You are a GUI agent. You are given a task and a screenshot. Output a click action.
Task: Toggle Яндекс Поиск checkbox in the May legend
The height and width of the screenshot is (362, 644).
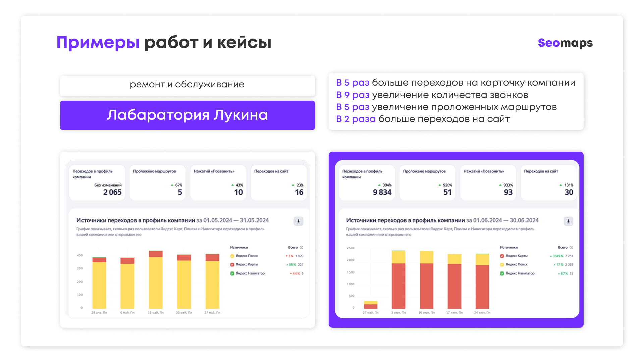(x=232, y=256)
